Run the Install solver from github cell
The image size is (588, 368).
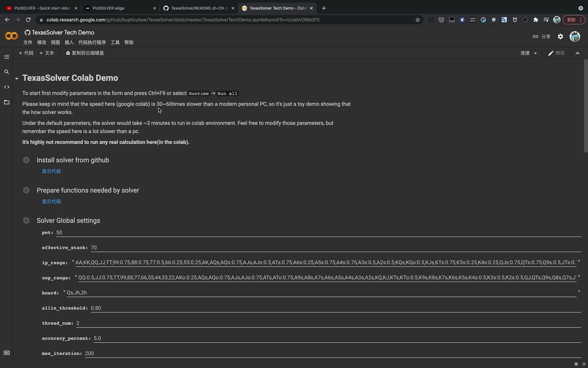click(26, 160)
